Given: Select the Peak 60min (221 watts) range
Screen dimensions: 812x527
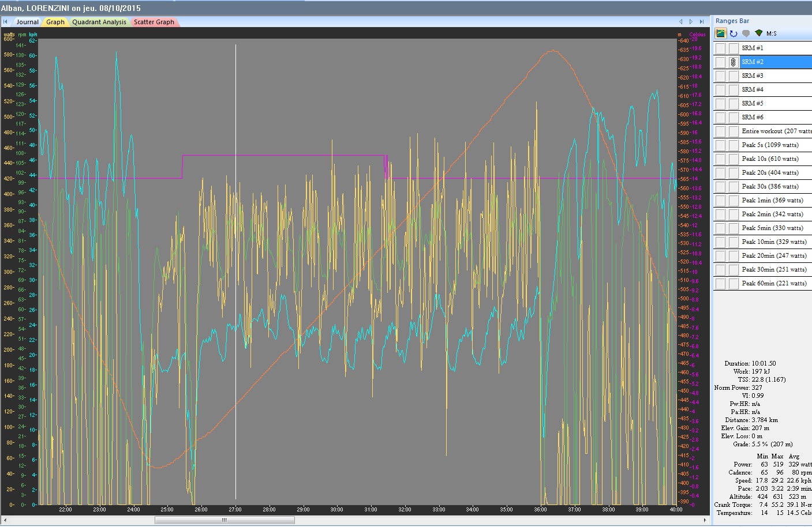Looking at the screenshot, I should [776, 284].
